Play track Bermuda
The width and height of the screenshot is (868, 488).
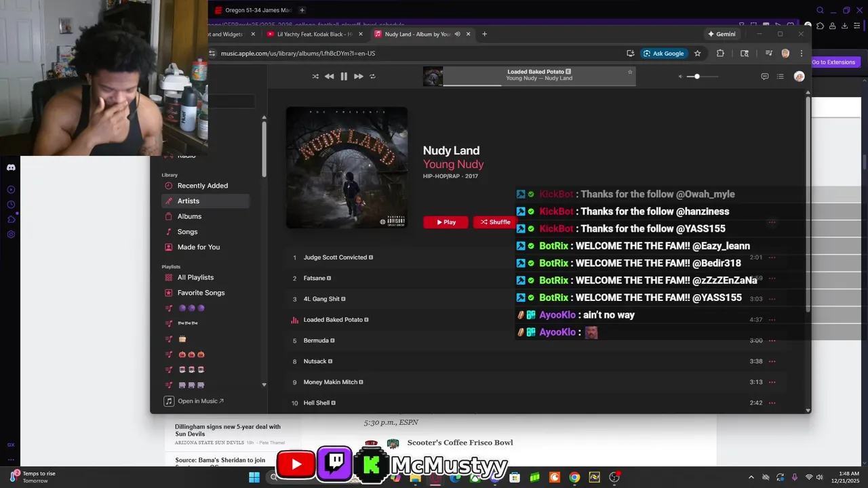point(316,340)
